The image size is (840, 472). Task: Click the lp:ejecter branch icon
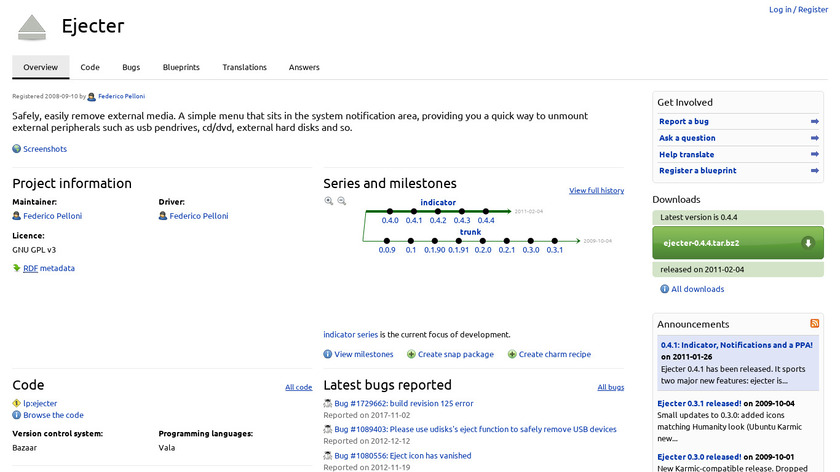[x=17, y=403]
